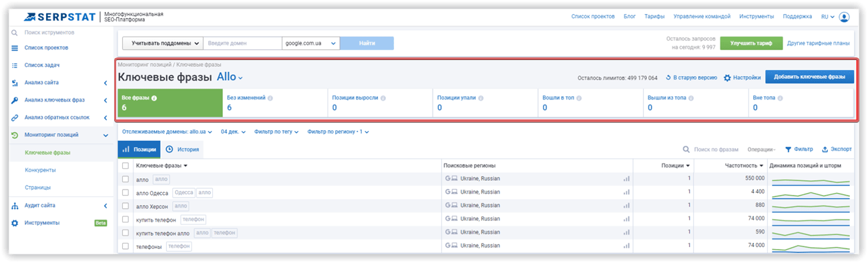Viewport: 868px width, 263px height.
Task: Click the chart bars icon in телефоны row
Action: point(626,246)
